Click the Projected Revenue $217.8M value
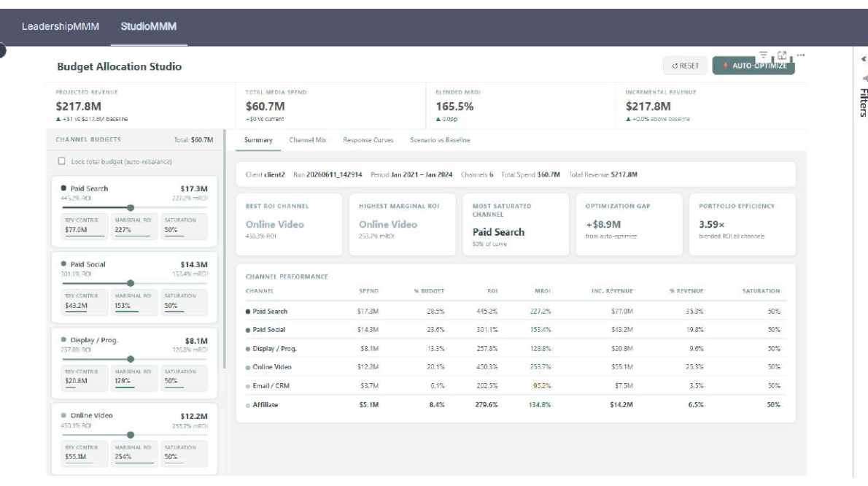 coord(78,107)
